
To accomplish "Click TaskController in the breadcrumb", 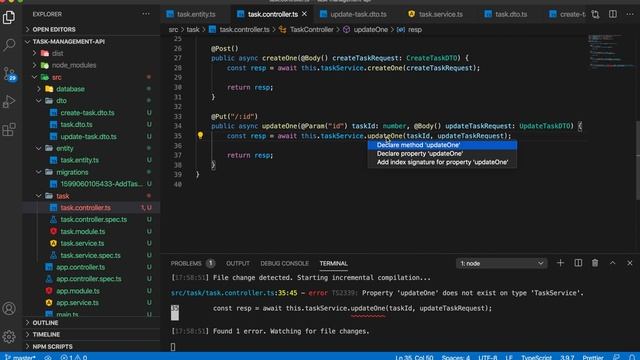I will click(x=311, y=29).
